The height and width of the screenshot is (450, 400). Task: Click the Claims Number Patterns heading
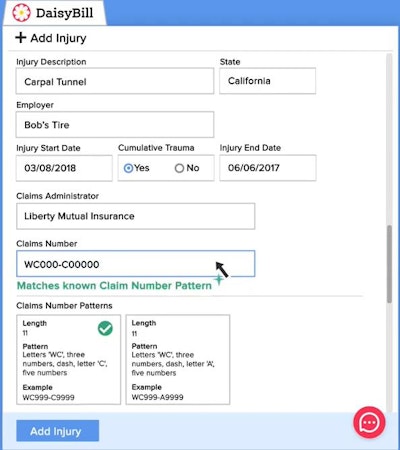[x=64, y=306]
